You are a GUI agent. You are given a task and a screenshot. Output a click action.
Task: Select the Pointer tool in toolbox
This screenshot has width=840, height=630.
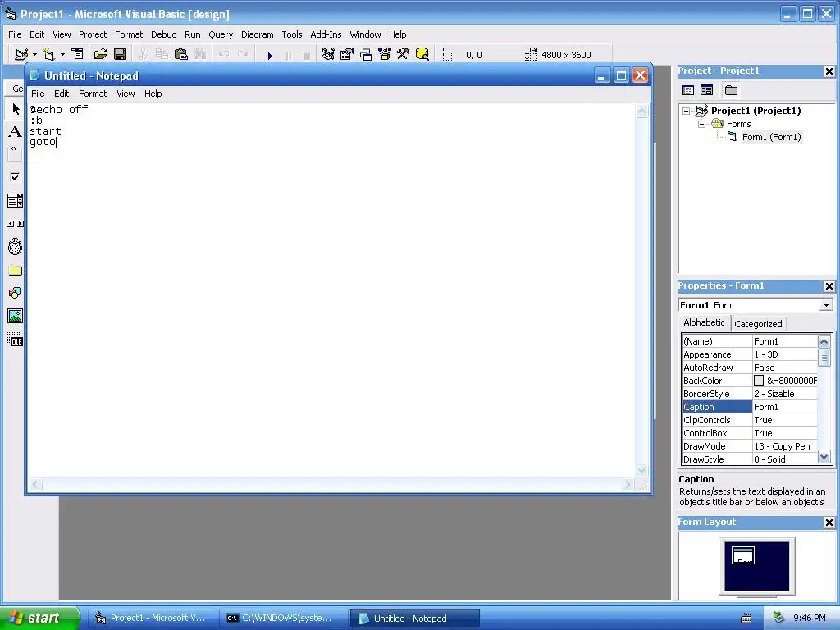pyautogui.click(x=15, y=109)
